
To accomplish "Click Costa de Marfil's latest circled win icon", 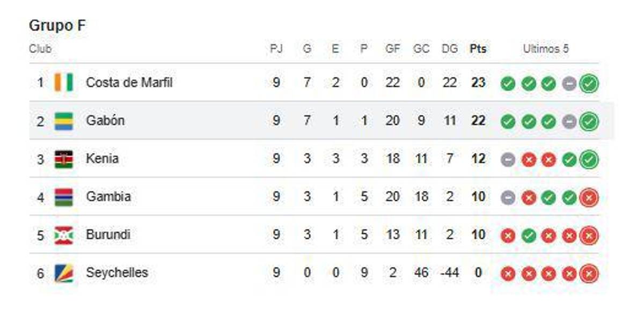I will click(589, 84).
